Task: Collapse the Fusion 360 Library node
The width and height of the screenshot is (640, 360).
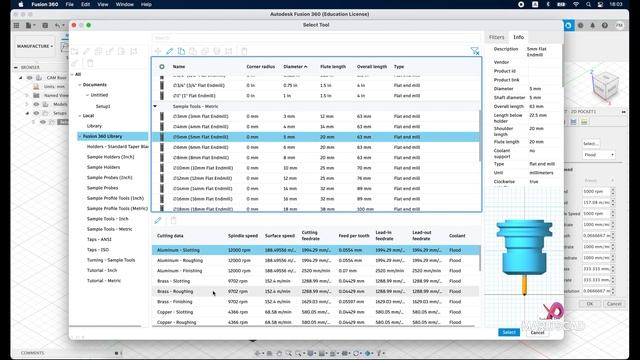Action: (x=80, y=136)
